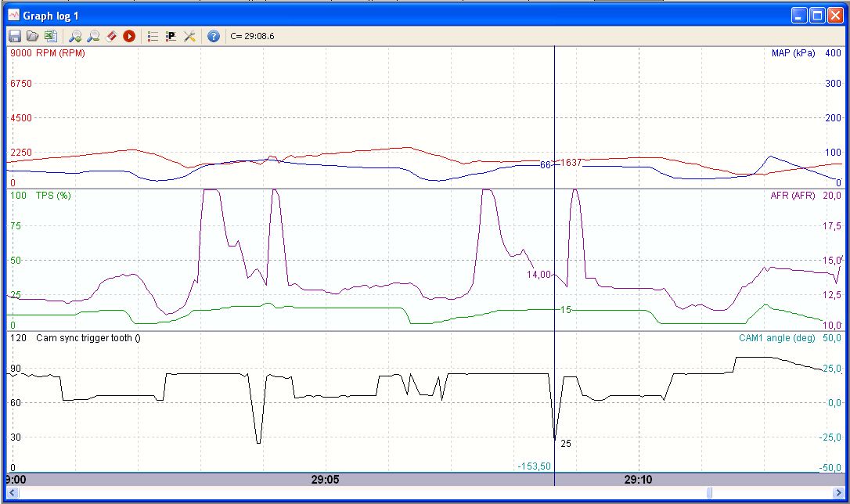
Task: Start log playback with red play button
Action: click(x=129, y=36)
